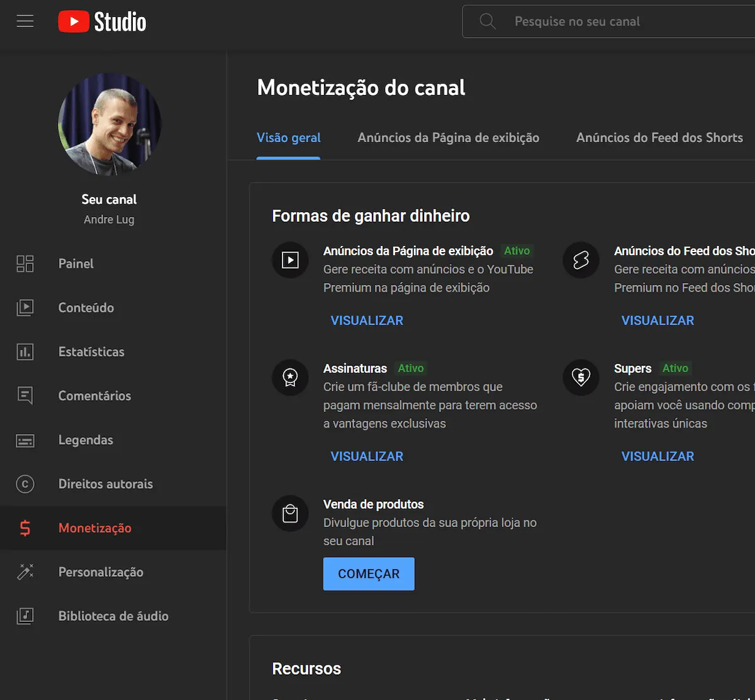
Task: Click the Monetização do canal page title
Action: tap(361, 87)
